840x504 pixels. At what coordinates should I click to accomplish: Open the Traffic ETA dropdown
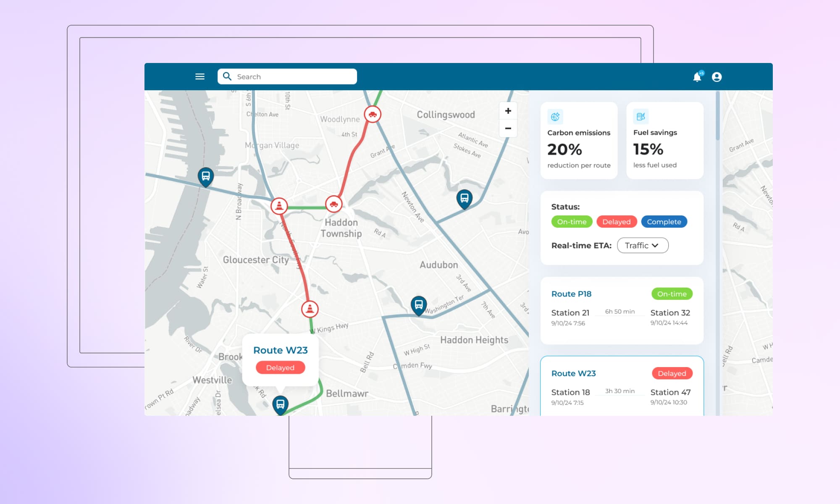coord(642,245)
